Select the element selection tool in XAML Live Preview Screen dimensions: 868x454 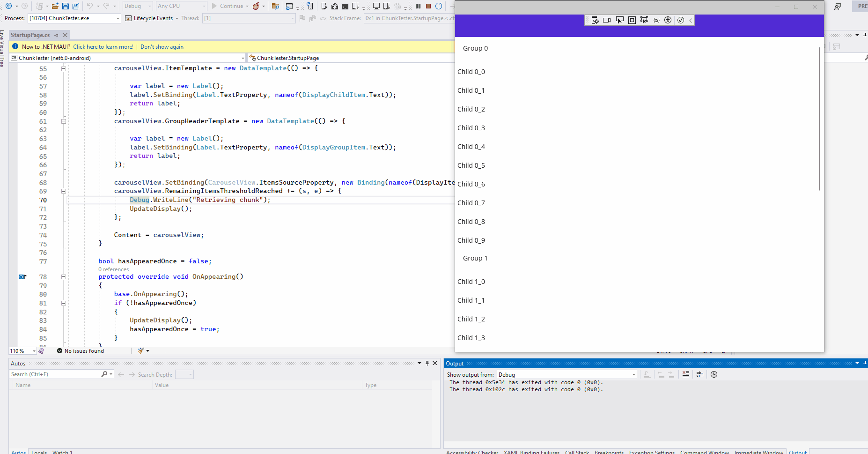pos(619,20)
